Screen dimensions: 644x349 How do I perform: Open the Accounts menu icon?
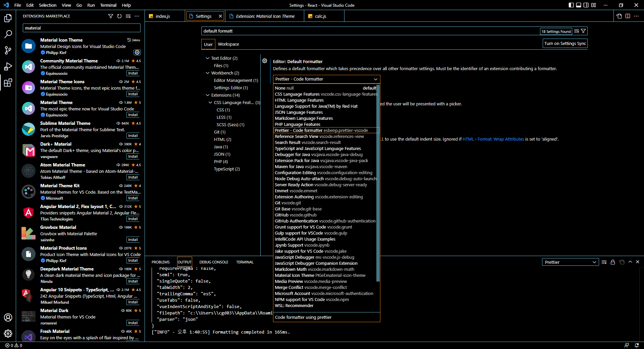(x=8, y=317)
